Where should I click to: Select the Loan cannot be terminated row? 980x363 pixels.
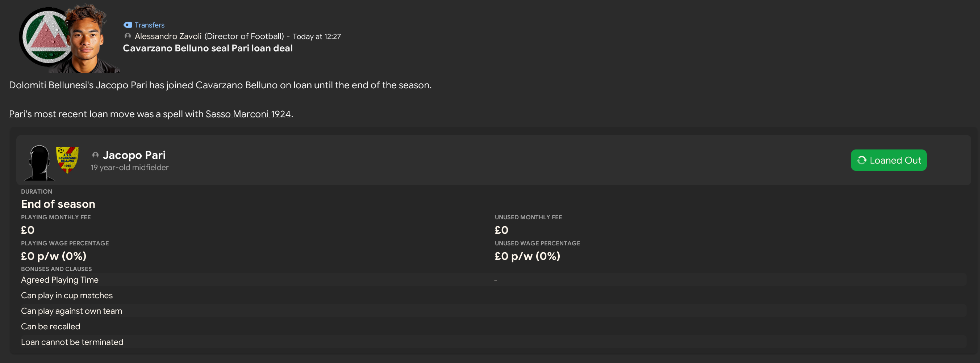(72, 342)
